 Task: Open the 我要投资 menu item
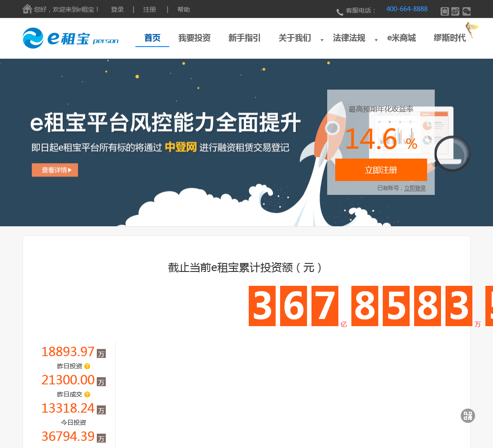(x=195, y=38)
